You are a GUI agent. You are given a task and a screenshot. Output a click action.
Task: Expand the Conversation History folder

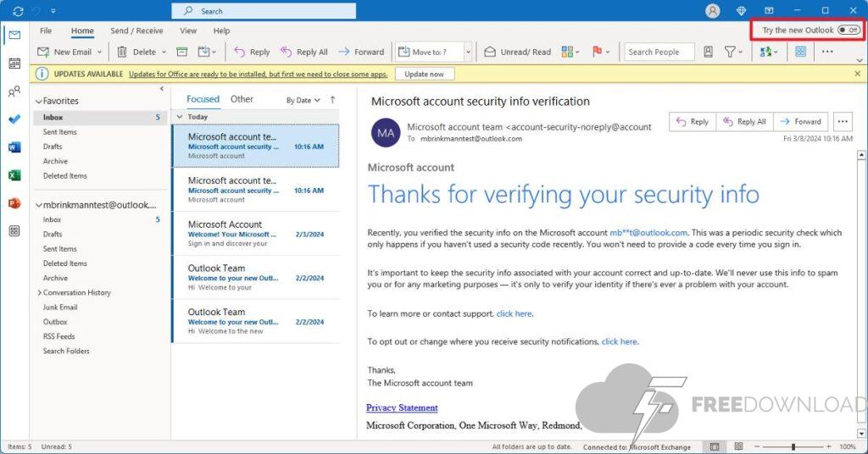coord(39,293)
